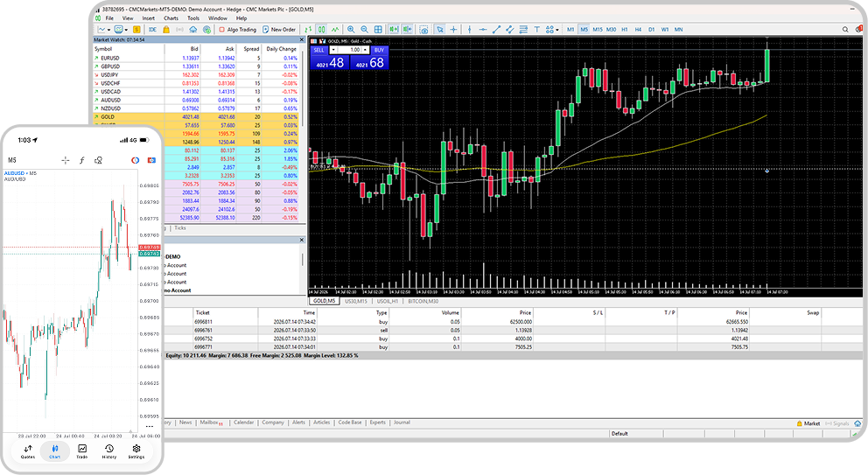Select the Fibonacci retracement tool

point(523,30)
